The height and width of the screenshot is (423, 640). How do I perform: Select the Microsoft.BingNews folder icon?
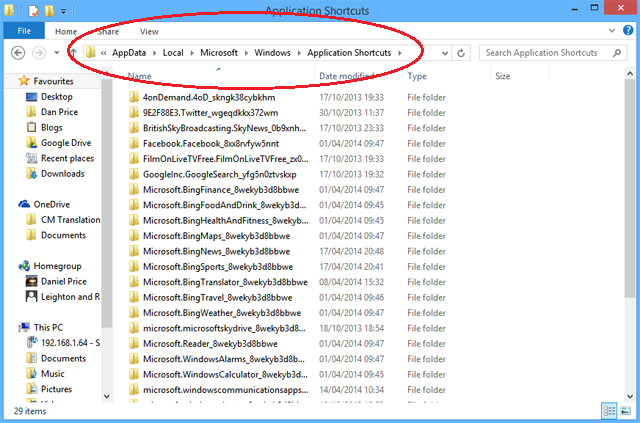133,252
